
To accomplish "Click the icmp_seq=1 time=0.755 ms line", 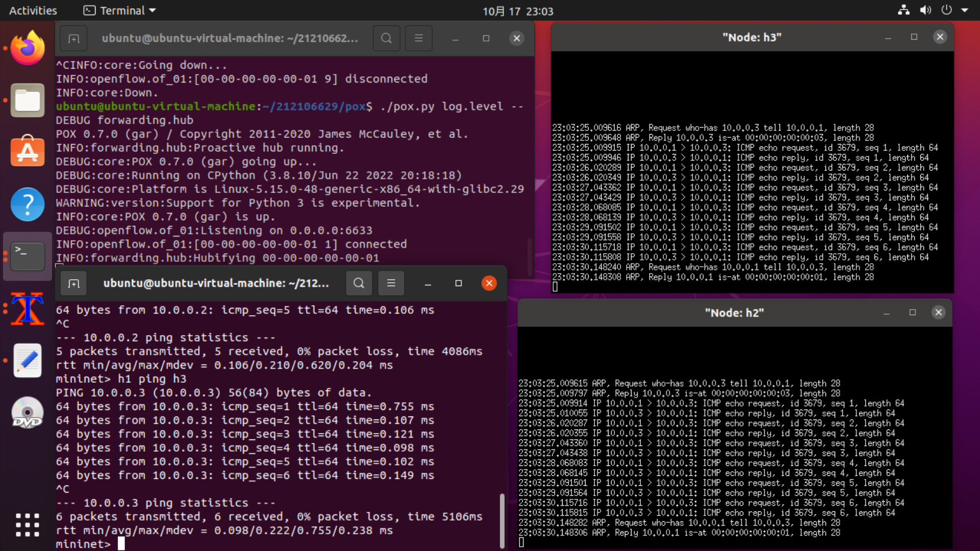I will point(245,406).
